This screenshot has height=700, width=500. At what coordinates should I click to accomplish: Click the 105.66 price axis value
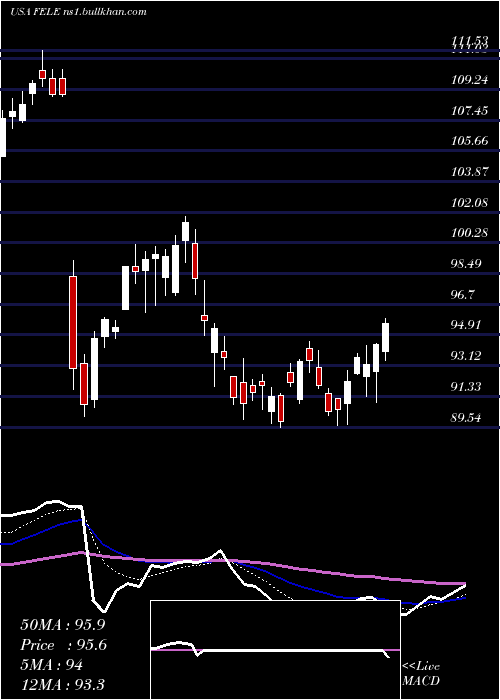470,141
